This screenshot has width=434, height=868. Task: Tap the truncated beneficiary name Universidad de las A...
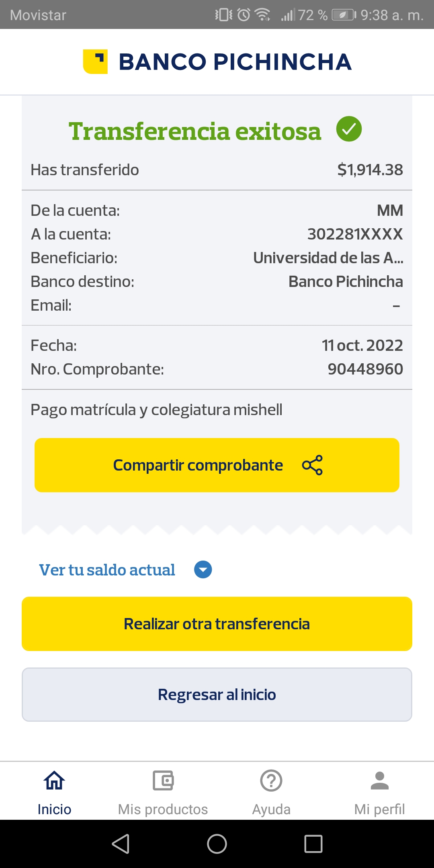coord(328,258)
